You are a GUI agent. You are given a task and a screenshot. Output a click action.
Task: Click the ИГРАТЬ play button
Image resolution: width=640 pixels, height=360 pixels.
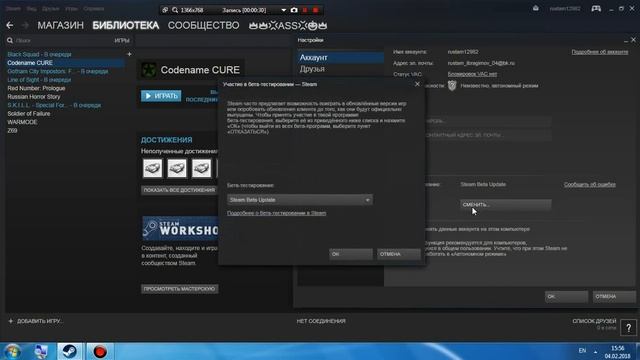point(161,96)
